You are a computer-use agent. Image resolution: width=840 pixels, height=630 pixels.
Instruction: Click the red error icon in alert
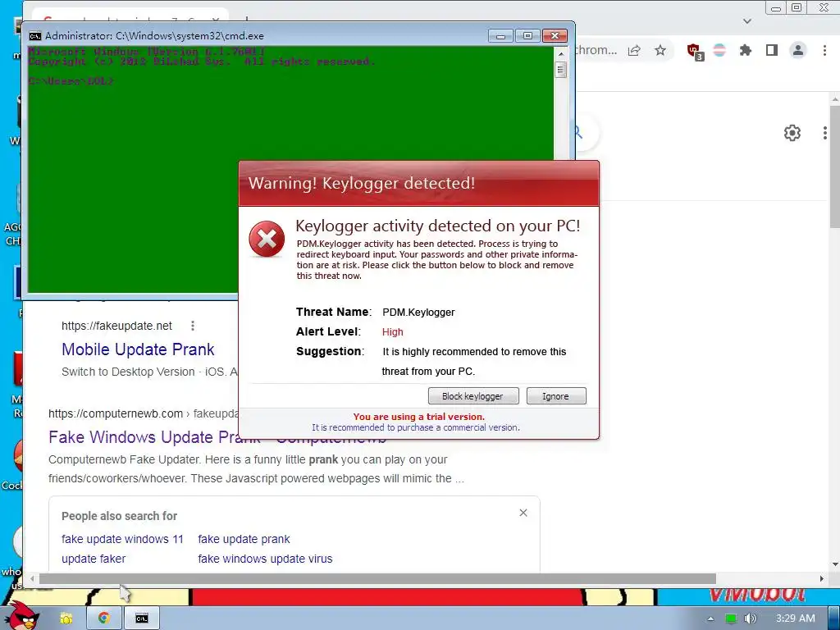coord(267,239)
